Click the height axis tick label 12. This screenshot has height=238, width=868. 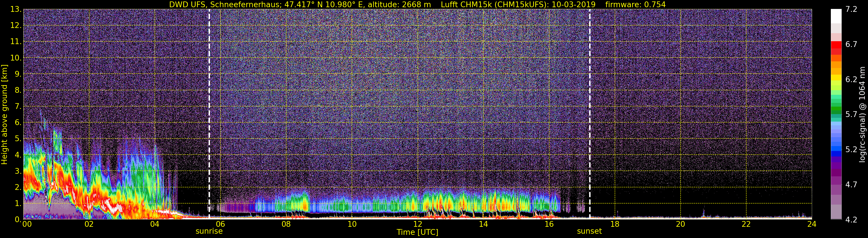click(x=16, y=25)
